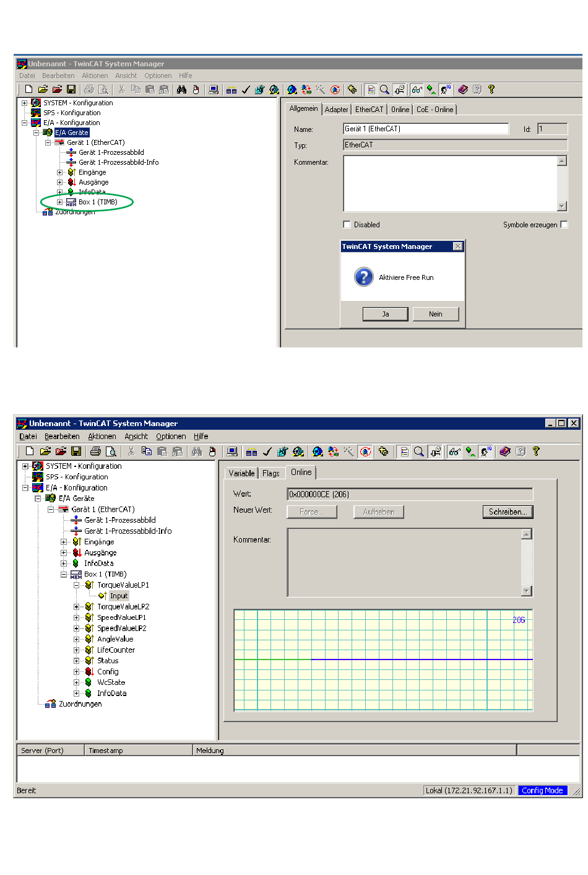Click Nein in Aktiviere Free Run dialog
The width and height of the screenshot is (588, 875).
[436, 314]
